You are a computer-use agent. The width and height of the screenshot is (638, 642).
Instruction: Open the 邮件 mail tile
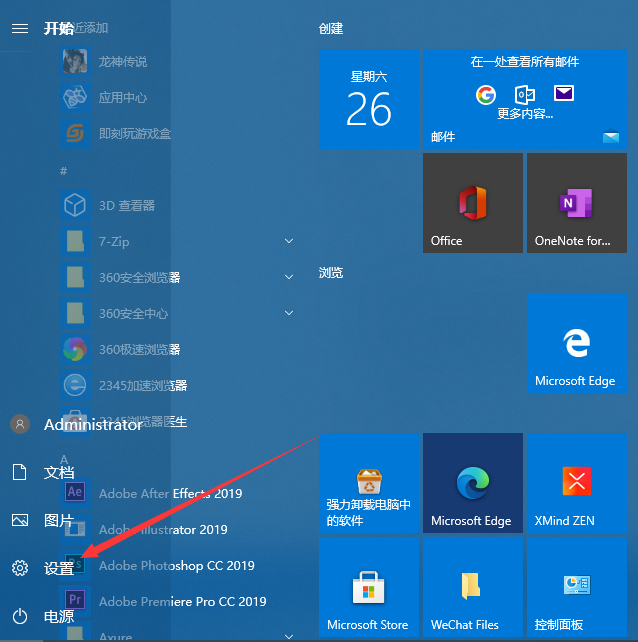point(524,100)
